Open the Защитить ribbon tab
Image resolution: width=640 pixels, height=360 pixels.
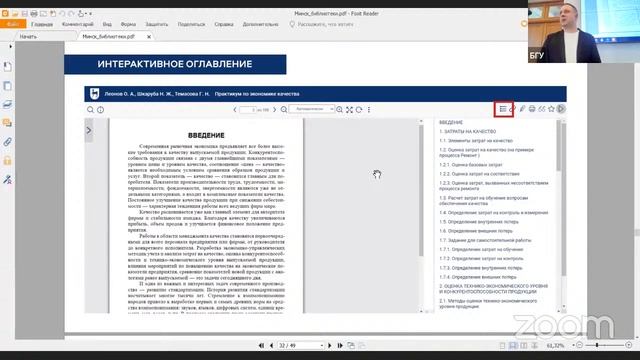click(157, 24)
